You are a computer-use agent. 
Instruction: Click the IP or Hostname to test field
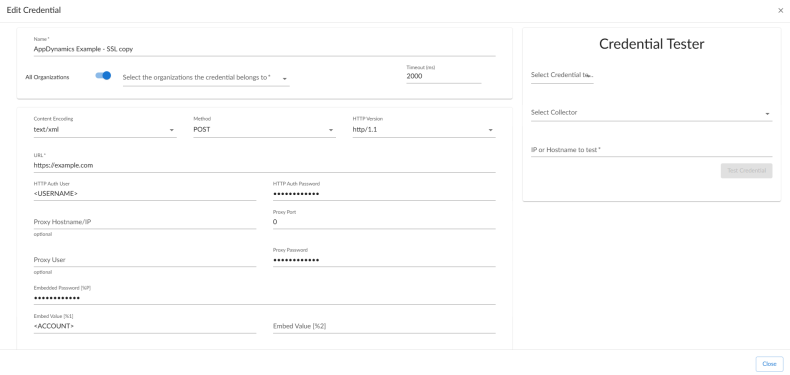[x=651, y=150]
